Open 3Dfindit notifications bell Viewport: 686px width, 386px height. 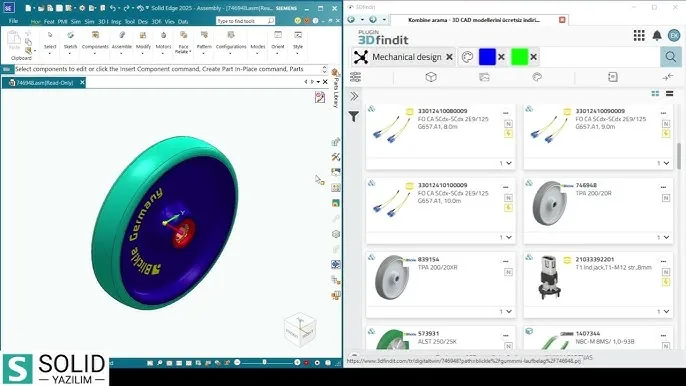(x=657, y=35)
